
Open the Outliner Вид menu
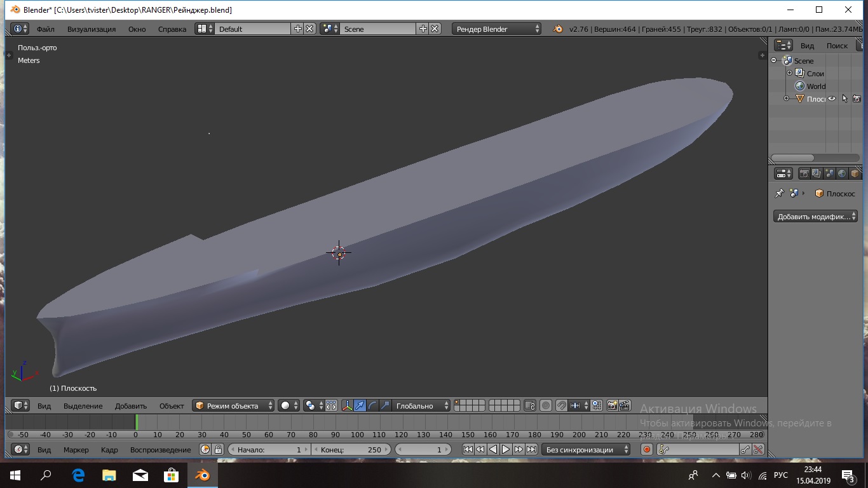(x=807, y=46)
